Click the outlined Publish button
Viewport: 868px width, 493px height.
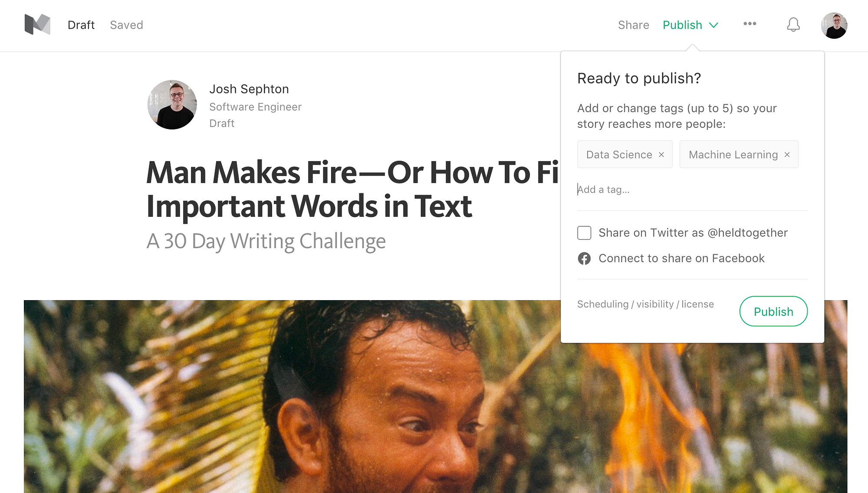pyautogui.click(x=773, y=311)
